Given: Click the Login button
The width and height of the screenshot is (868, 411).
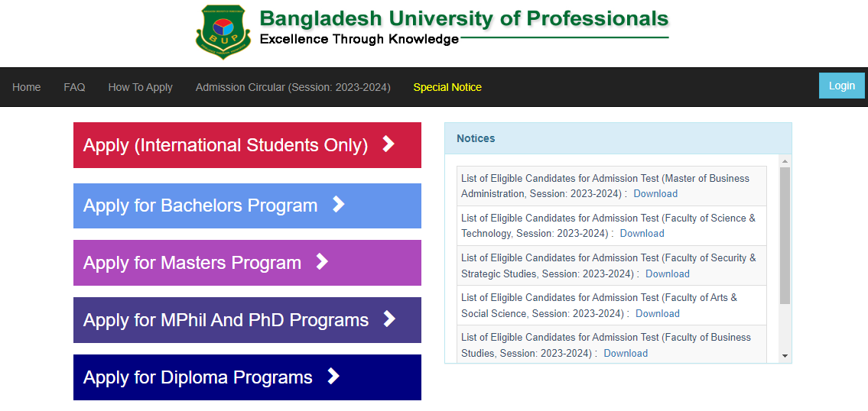Looking at the screenshot, I should pos(841,86).
